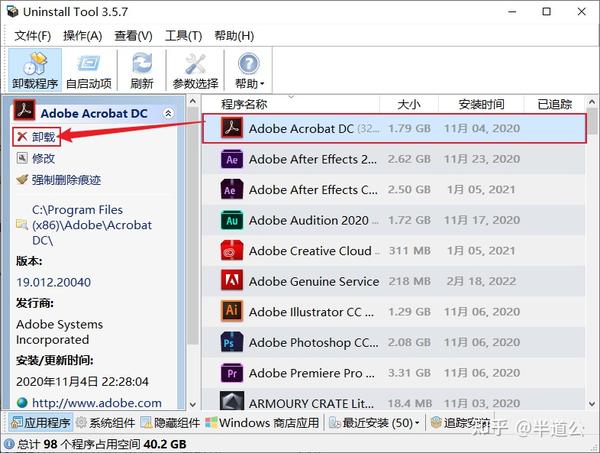Open the 卸载程序 uninstaller toolbar icon
Image resolution: width=600 pixels, height=453 pixels.
point(35,64)
